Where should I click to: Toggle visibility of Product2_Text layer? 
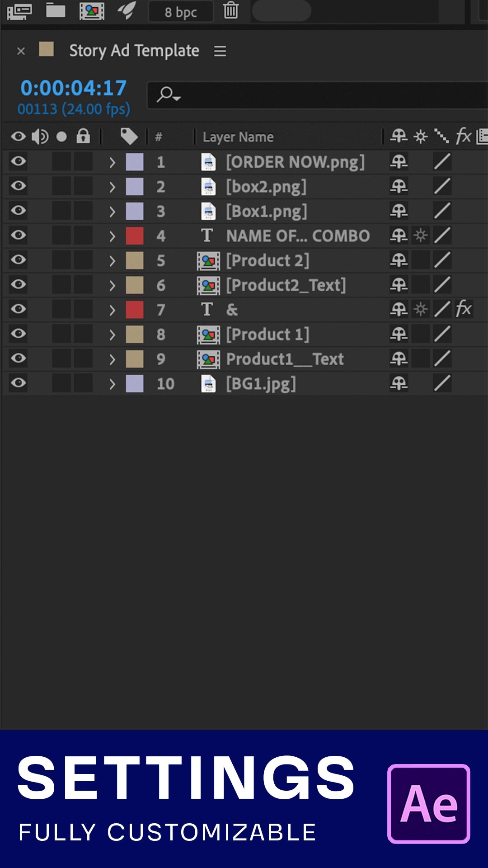tap(19, 285)
